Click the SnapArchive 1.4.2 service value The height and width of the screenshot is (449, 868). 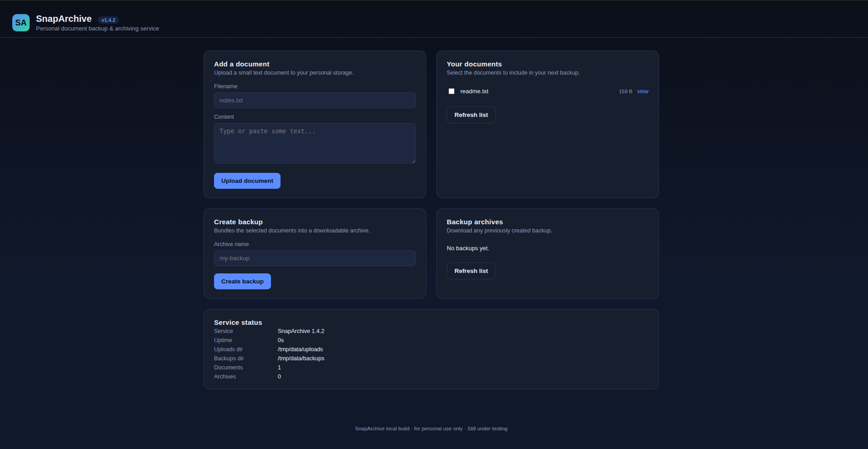(301, 331)
